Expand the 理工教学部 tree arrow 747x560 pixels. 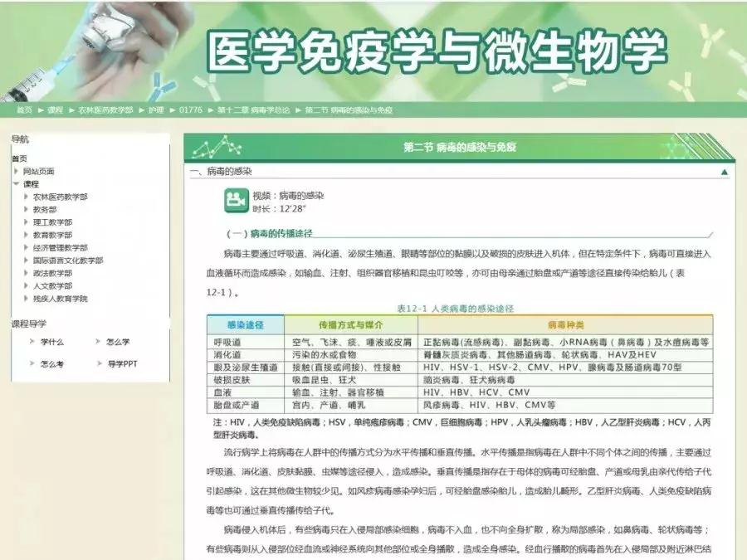(x=26, y=222)
